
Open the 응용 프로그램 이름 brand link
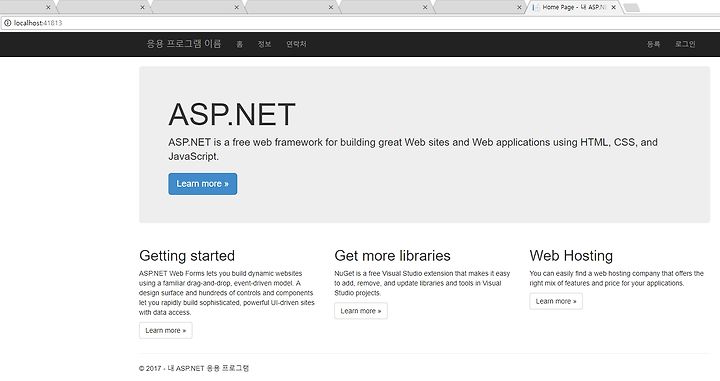184,44
